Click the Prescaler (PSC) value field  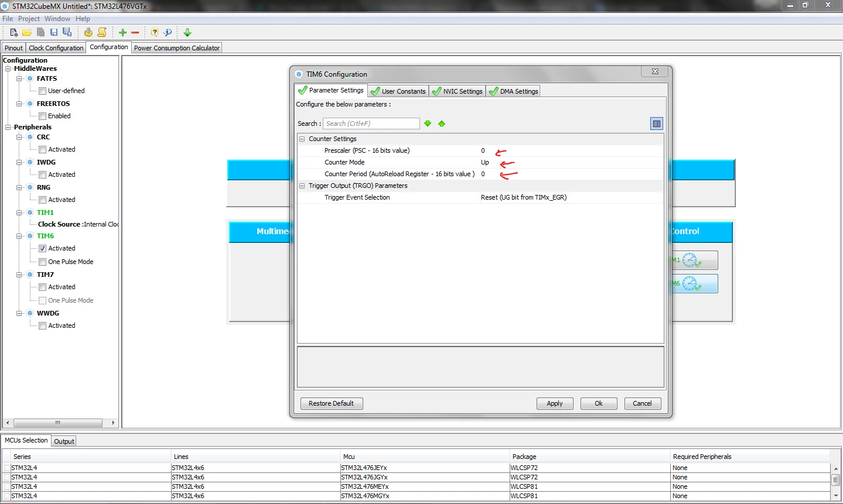tap(571, 150)
